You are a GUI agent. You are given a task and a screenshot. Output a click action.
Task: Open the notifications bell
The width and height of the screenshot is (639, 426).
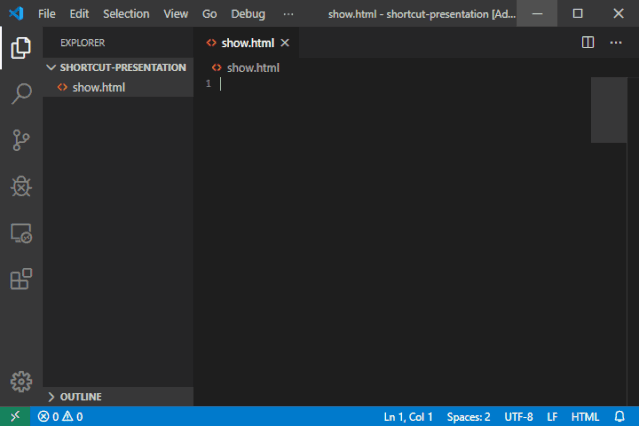coord(619,417)
